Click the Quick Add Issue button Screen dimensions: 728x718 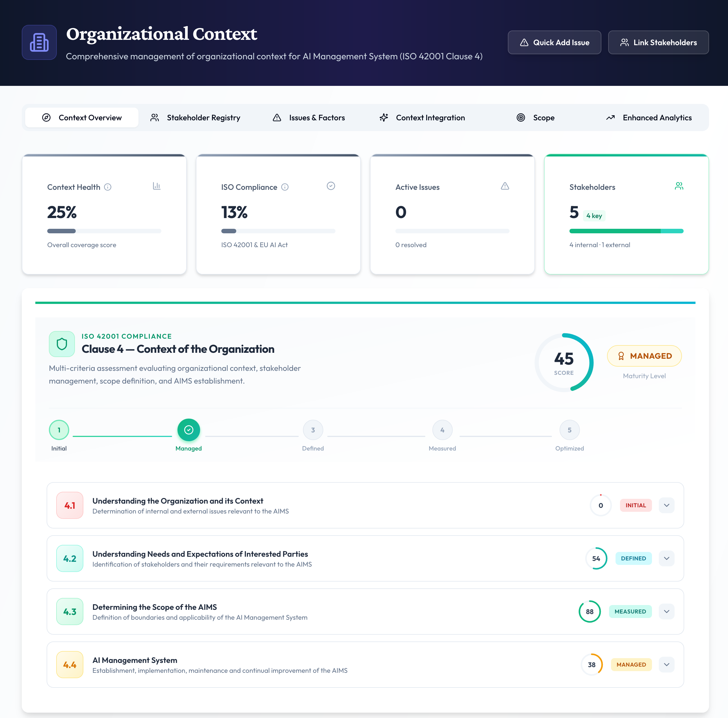[554, 42]
